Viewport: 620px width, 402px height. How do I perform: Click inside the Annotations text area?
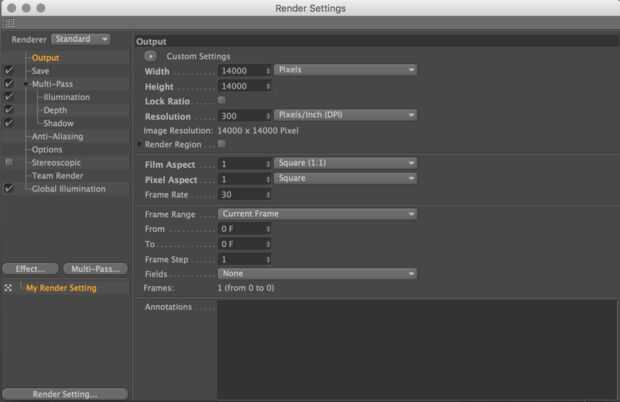(x=417, y=349)
